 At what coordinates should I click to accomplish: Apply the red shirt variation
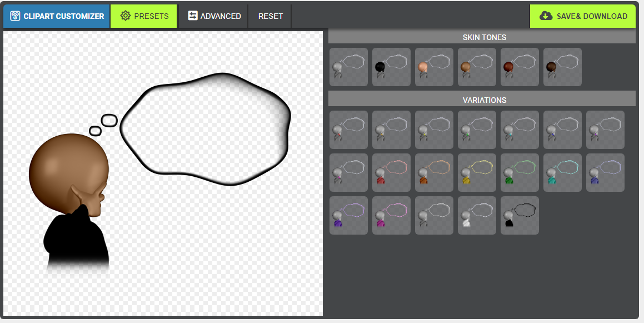tap(391, 173)
